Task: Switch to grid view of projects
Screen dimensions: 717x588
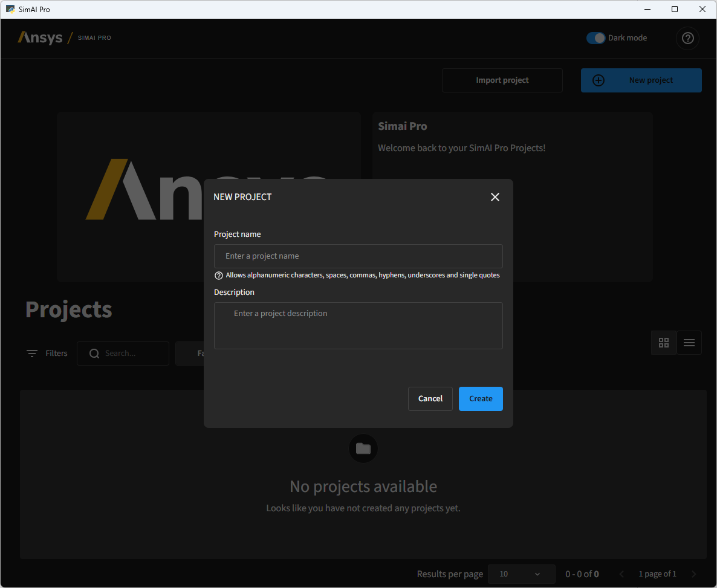Action: (664, 343)
